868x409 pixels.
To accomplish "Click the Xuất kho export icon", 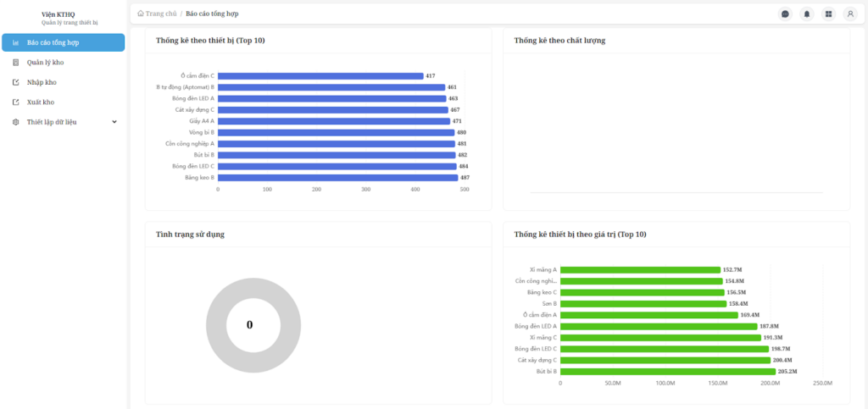I will (x=16, y=102).
